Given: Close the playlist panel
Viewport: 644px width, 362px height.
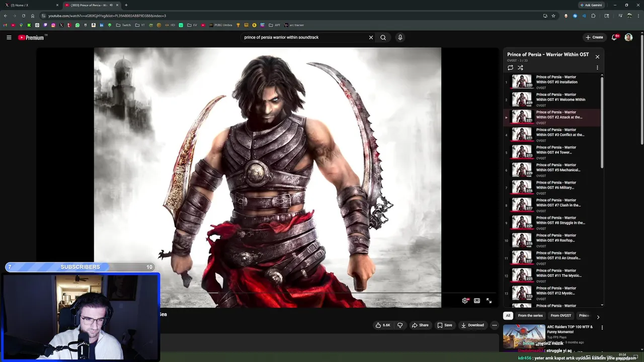Looking at the screenshot, I should pos(597,57).
